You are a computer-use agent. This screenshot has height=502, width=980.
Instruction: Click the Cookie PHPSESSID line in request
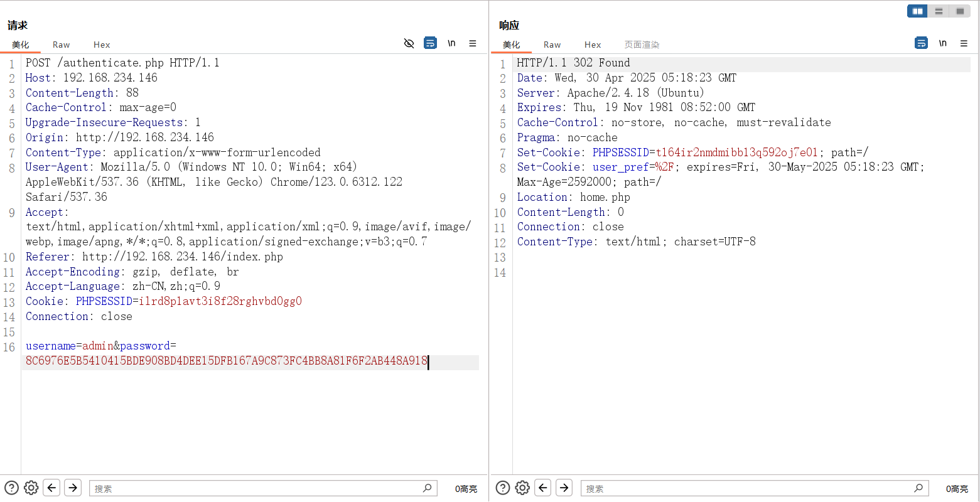coord(164,301)
